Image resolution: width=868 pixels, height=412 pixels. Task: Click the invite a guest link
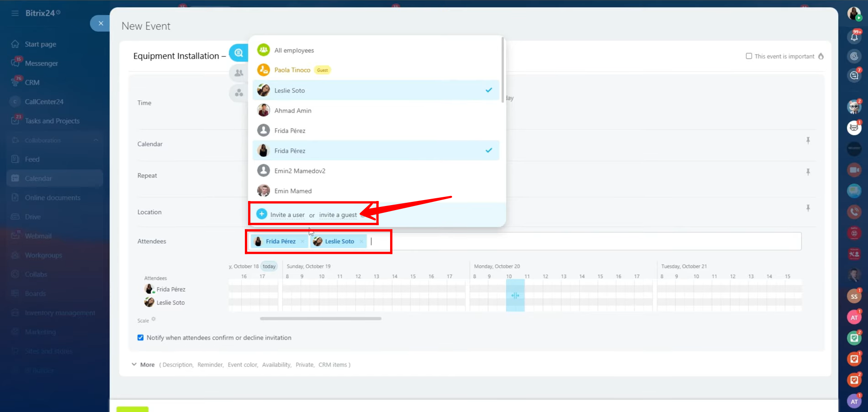tap(338, 215)
